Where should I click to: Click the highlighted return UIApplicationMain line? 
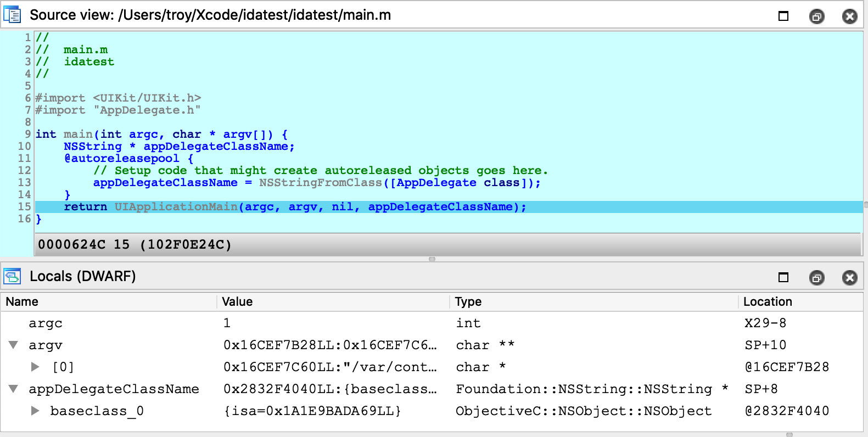pyautogui.click(x=295, y=207)
